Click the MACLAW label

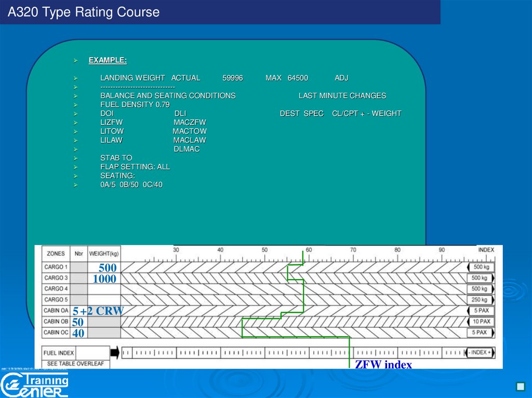(x=189, y=140)
